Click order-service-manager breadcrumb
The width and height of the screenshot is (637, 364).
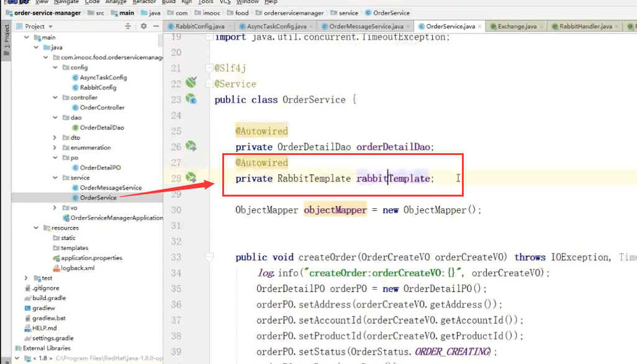43,13
